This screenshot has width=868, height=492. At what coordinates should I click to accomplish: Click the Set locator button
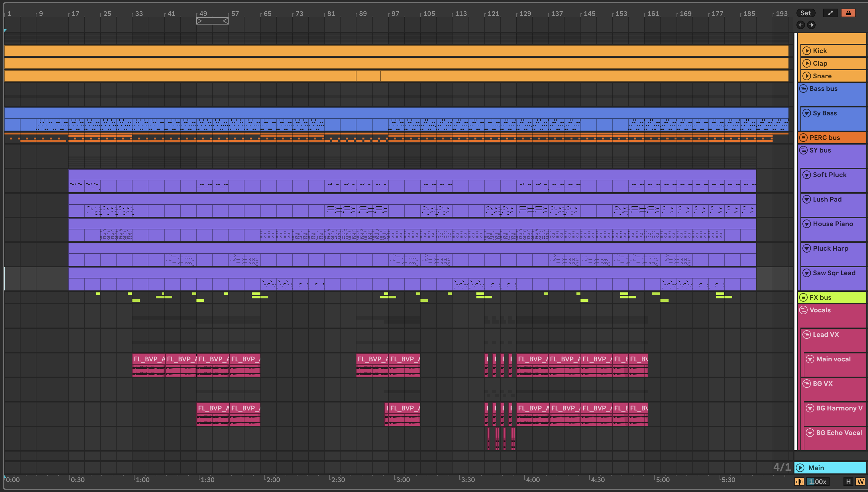point(805,13)
